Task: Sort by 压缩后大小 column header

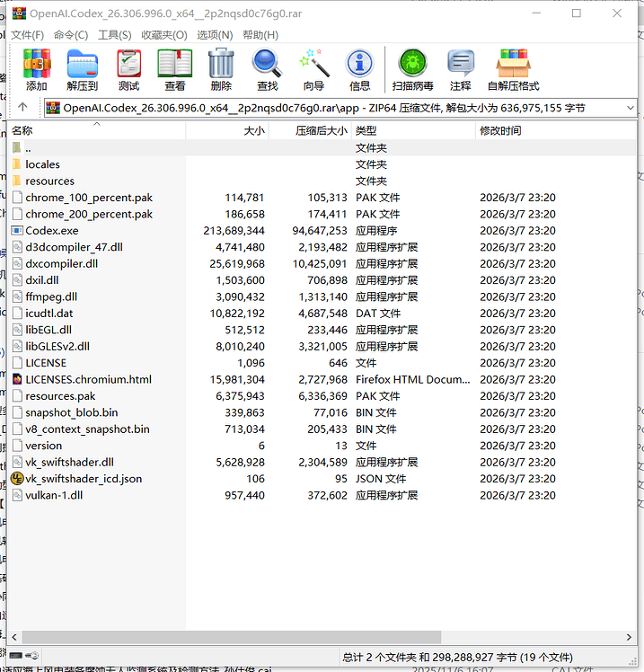Action: click(310, 130)
